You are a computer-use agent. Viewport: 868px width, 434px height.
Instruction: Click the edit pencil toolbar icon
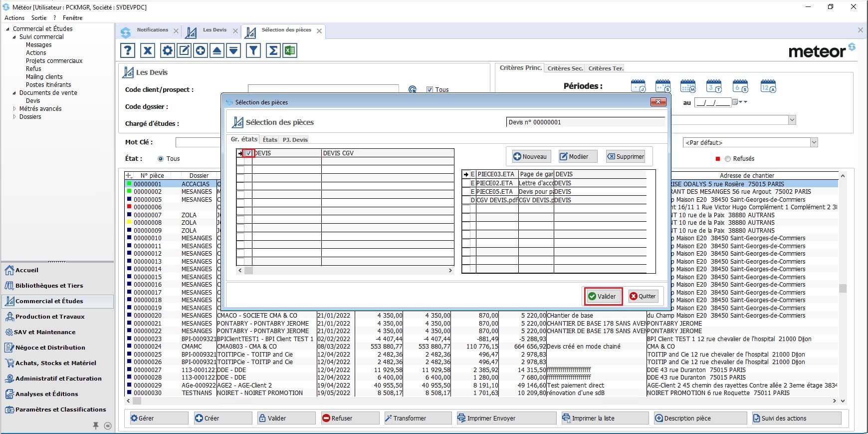tap(184, 50)
